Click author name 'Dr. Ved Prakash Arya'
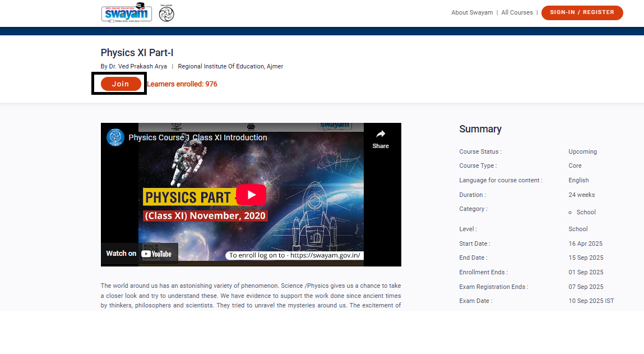This screenshot has height=354, width=644. 138,66
